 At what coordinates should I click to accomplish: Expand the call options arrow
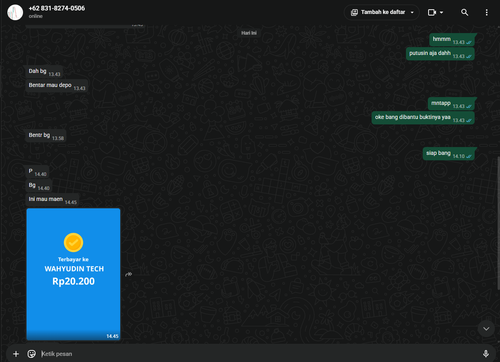tap(442, 12)
